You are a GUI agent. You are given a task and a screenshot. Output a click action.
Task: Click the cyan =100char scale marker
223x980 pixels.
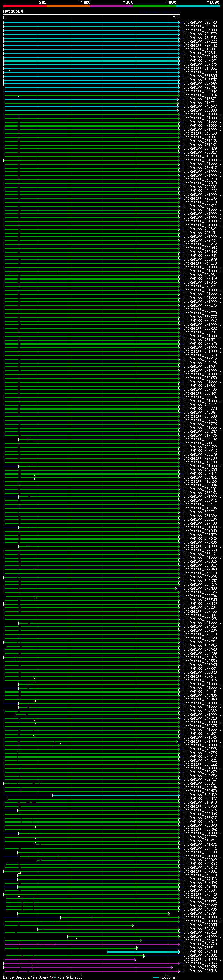[155, 977]
